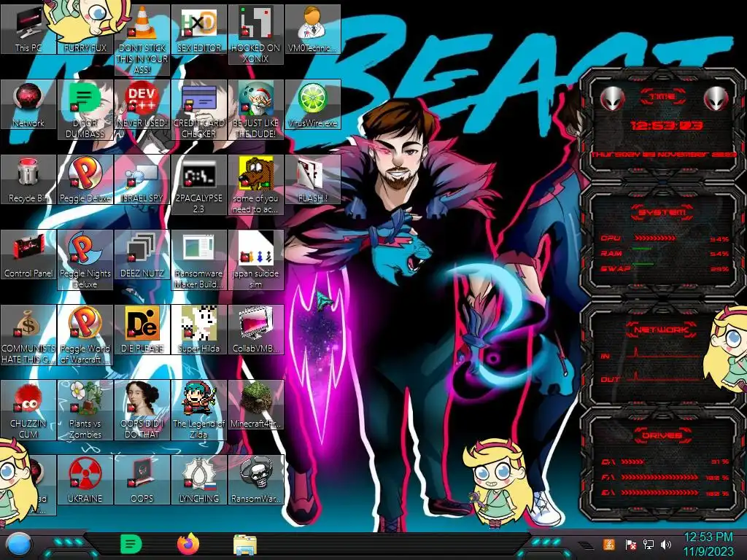
Task: Open the money bag COMMUNISTS shortcut
Action: (28, 335)
